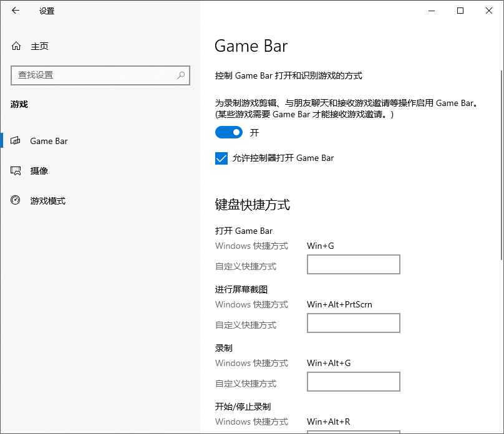Click the 开始/停止录制 label
Screen dimensions: 504x434
243,407
